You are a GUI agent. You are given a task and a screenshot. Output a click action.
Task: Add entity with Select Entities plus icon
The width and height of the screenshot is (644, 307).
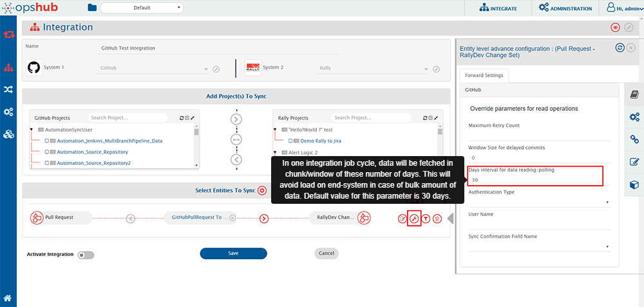click(262, 190)
